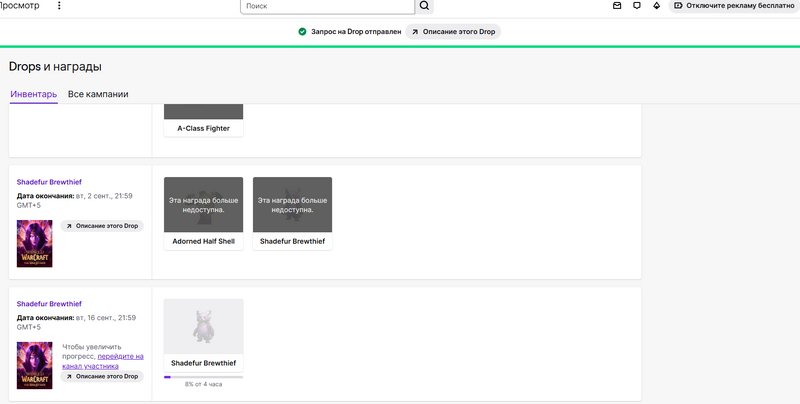The width and height of the screenshot is (800, 404).
Task: Click the Просмотр navigation item
Action: (x=20, y=6)
